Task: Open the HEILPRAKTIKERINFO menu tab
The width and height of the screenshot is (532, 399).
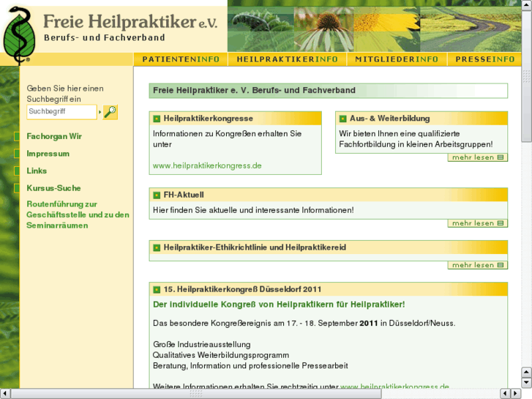Action: pyautogui.click(x=287, y=59)
